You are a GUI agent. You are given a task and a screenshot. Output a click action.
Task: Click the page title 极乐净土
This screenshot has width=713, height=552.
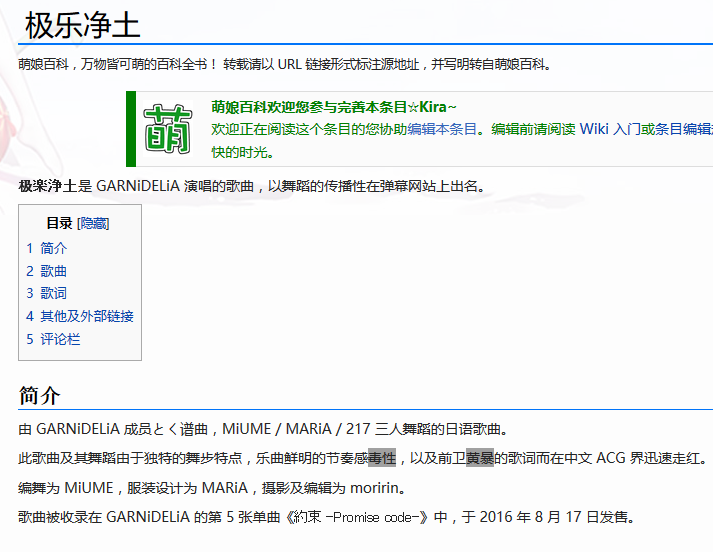click(82, 25)
